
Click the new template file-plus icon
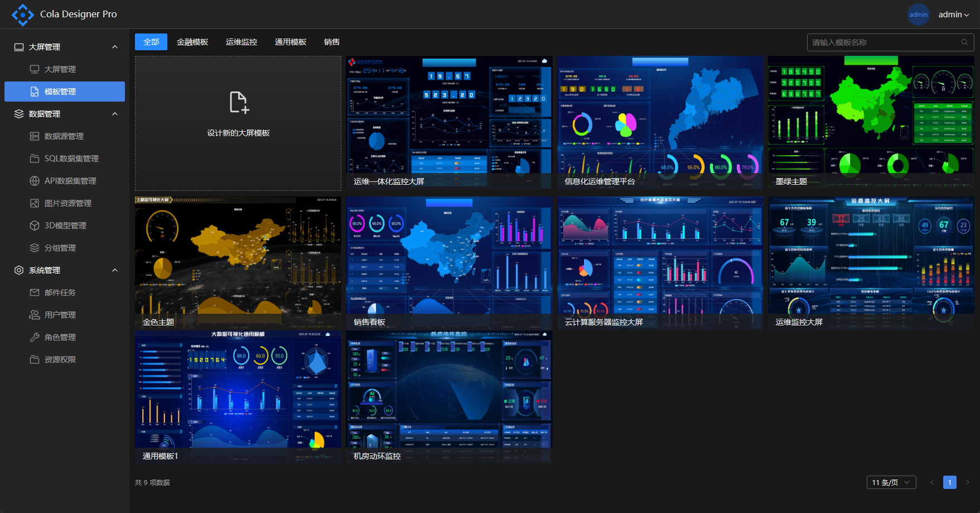tap(239, 103)
